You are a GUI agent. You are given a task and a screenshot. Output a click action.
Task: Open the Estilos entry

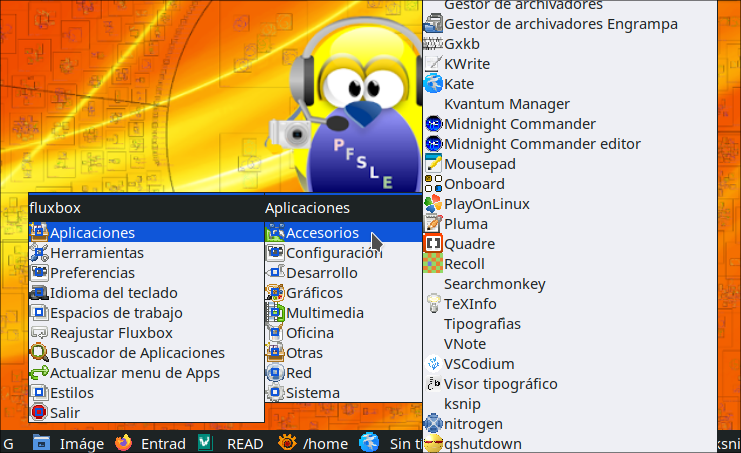tap(146, 393)
